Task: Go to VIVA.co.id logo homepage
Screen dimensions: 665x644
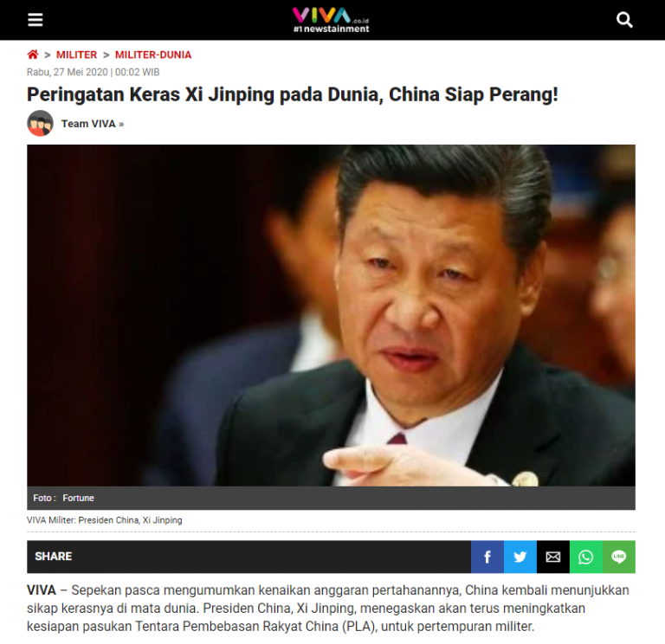Action: [332, 21]
